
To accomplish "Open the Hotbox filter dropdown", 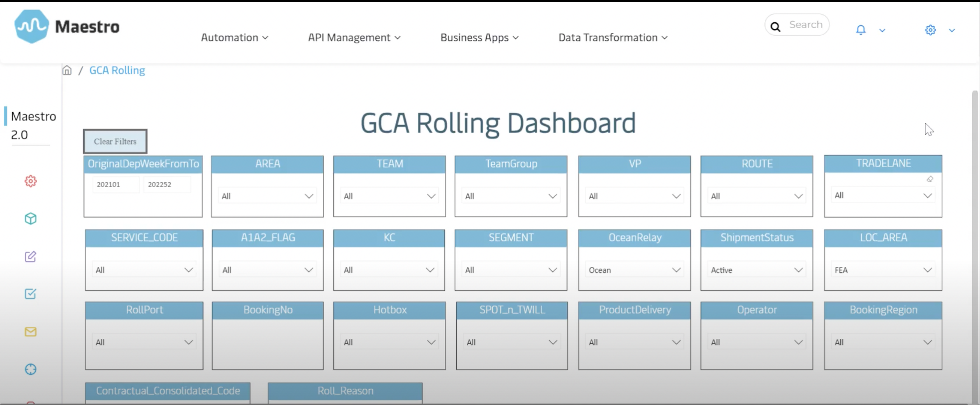I will click(x=389, y=342).
